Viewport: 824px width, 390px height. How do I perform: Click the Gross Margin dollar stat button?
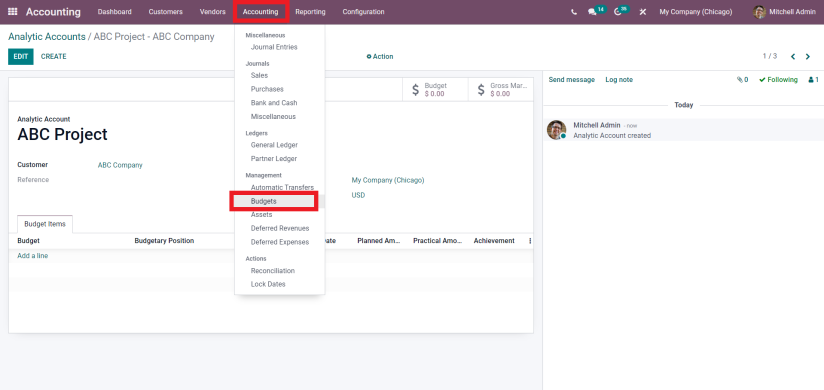500,89
